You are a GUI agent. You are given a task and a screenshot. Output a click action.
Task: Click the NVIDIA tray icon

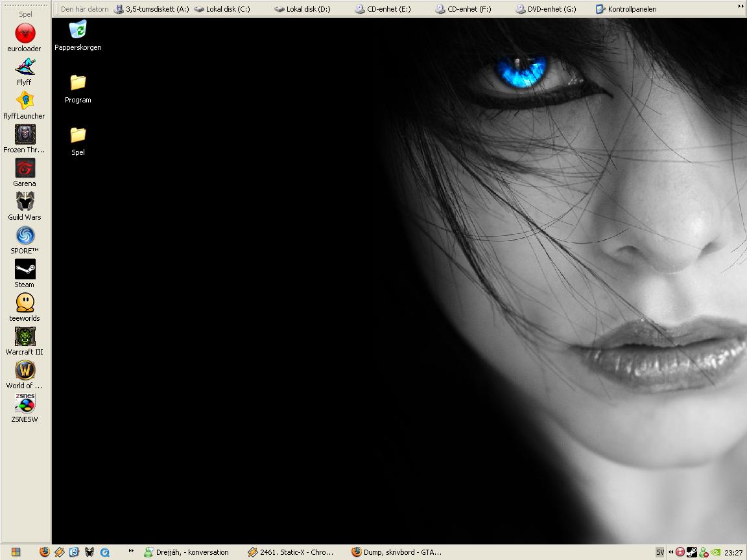click(x=716, y=552)
